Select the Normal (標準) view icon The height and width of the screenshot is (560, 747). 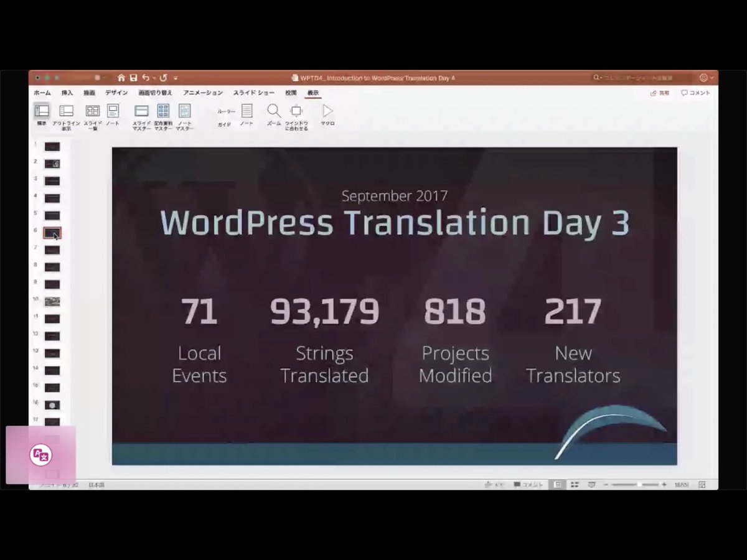point(42,111)
